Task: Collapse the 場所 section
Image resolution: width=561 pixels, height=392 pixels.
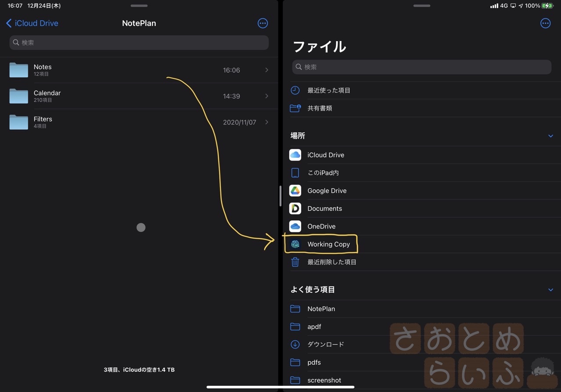Action: [550, 136]
